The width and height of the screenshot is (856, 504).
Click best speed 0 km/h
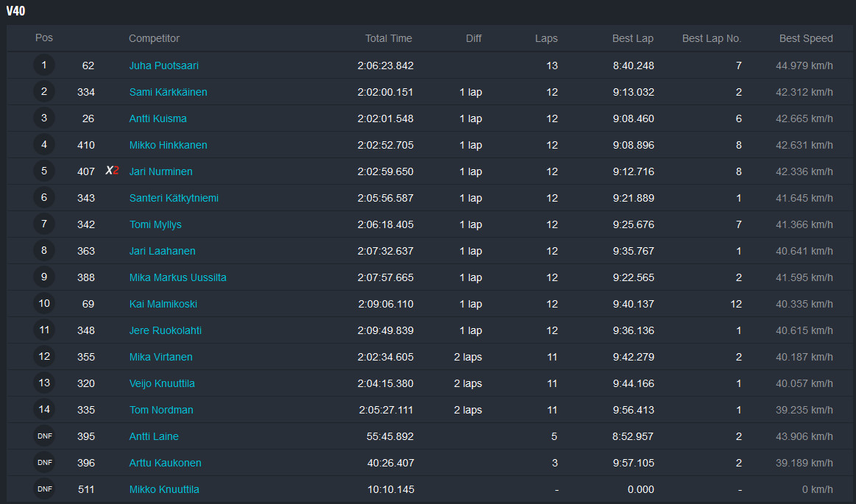coord(817,489)
